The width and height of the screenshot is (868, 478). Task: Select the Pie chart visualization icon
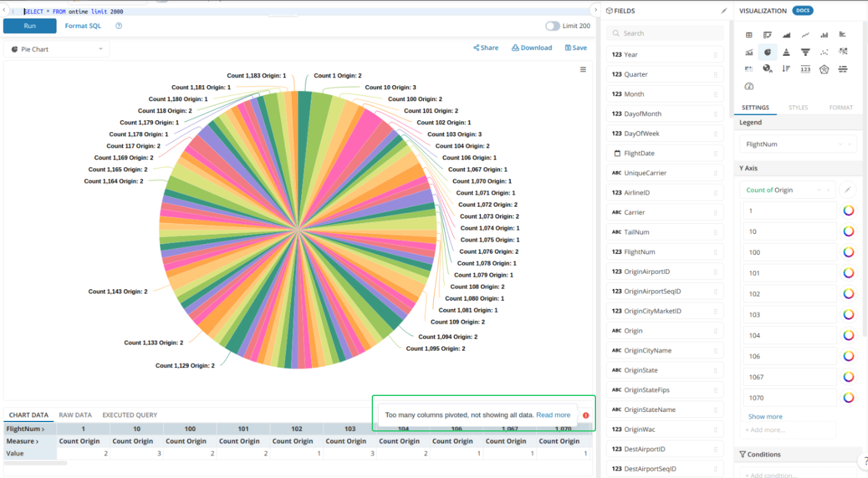click(x=768, y=52)
